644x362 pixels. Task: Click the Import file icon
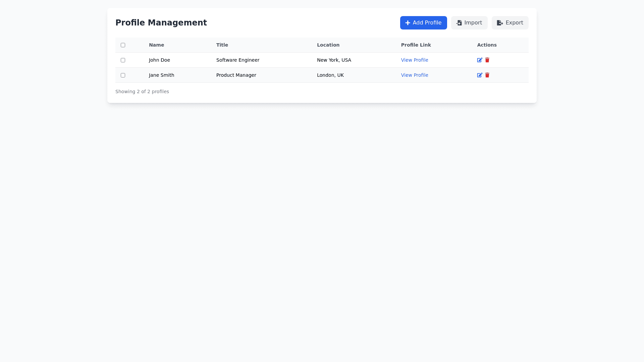(459, 23)
